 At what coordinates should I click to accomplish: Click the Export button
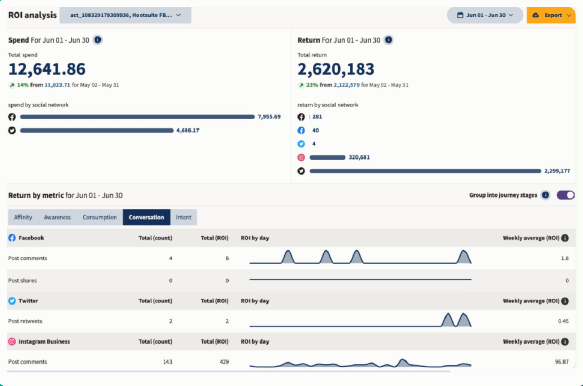[551, 15]
